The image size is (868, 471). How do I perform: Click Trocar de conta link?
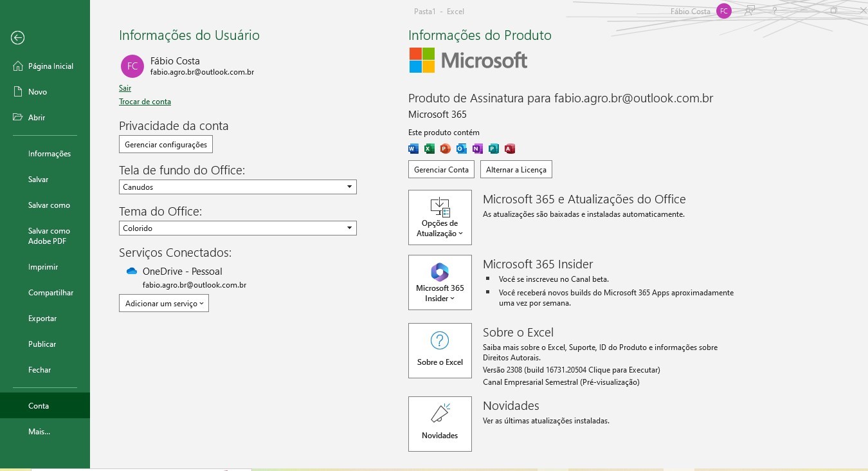(145, 102)
